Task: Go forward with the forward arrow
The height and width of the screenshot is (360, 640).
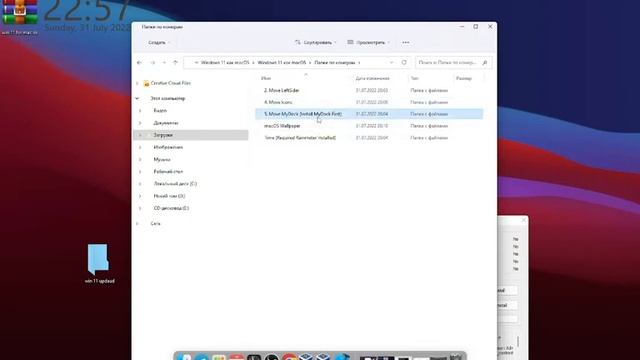Action: (153, 62)
